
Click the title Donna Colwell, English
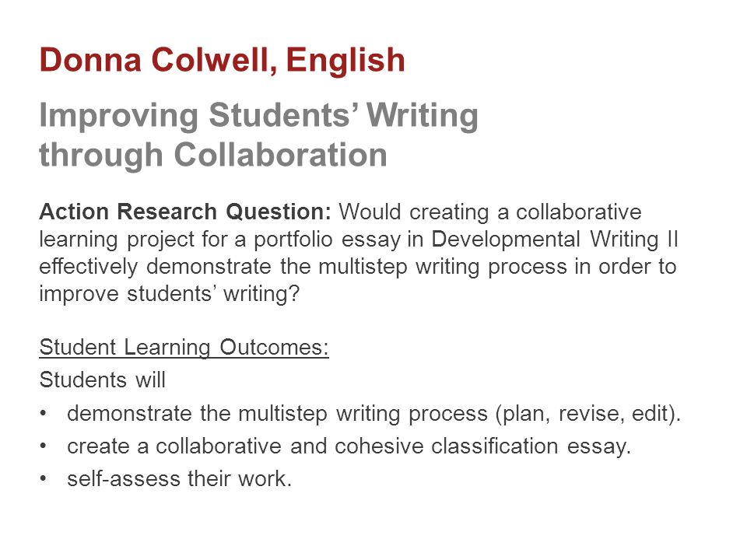[222, 61]
